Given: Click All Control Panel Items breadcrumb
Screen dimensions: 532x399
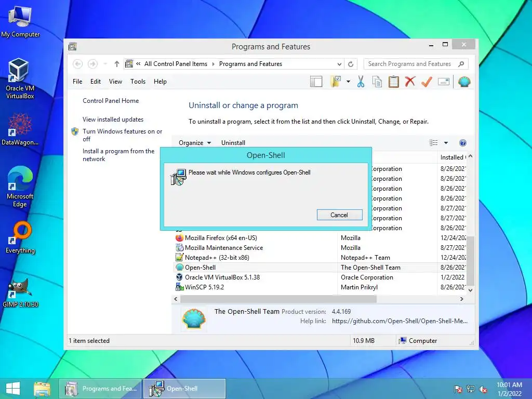Looking at the screenshot, I should pyautogui.click(x=176, y=64).
